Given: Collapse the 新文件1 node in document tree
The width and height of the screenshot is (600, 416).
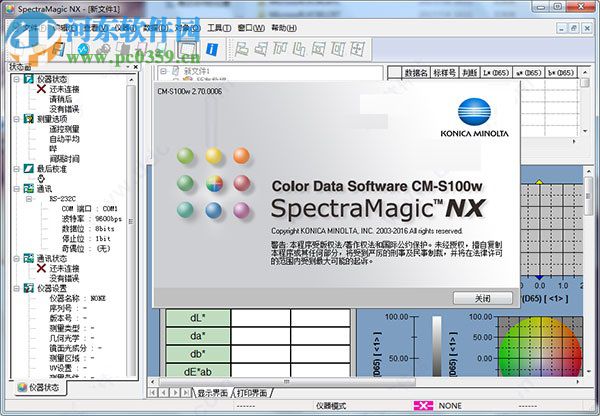Looking at the screenshot, I should tap(163, 71).
